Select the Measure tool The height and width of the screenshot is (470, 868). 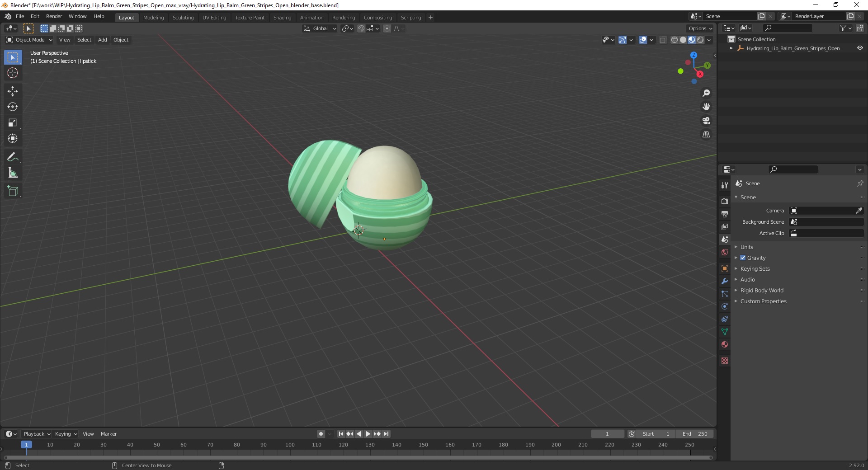coord(13,173)
